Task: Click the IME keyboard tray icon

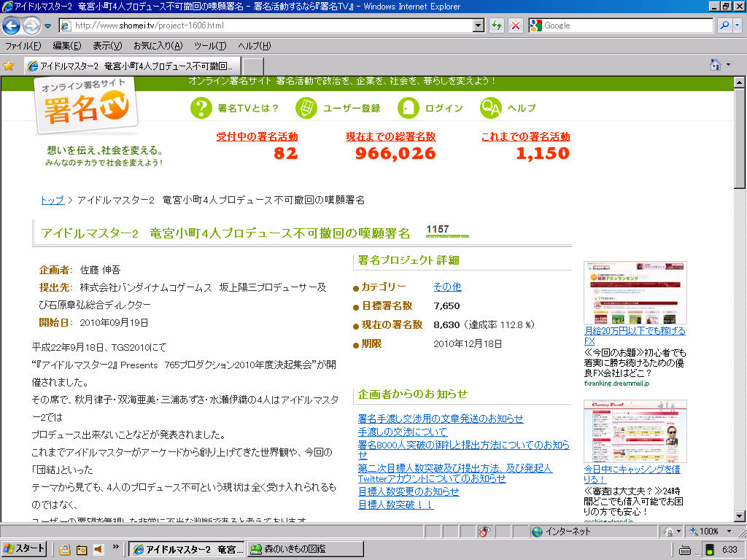Action: [x=684, y=550]
